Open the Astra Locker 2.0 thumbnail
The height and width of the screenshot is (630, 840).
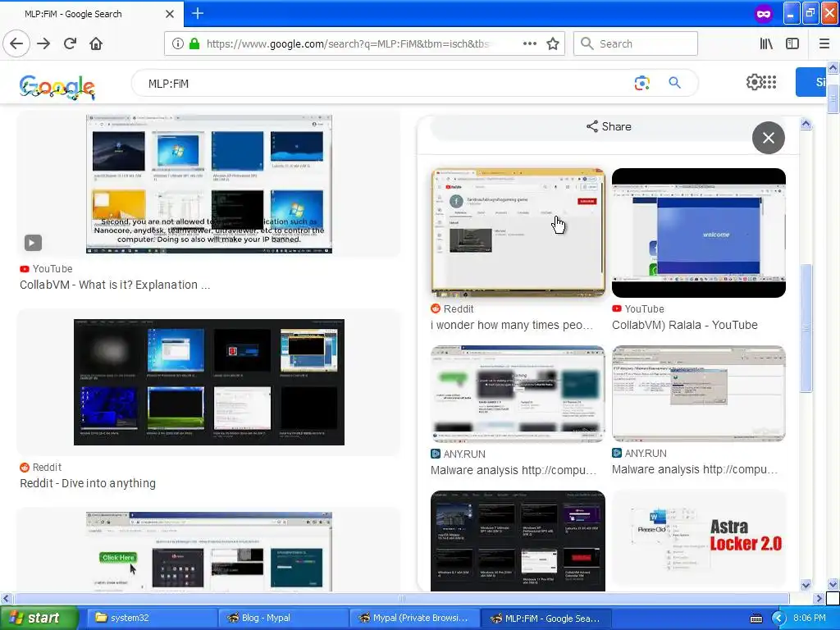699,537
